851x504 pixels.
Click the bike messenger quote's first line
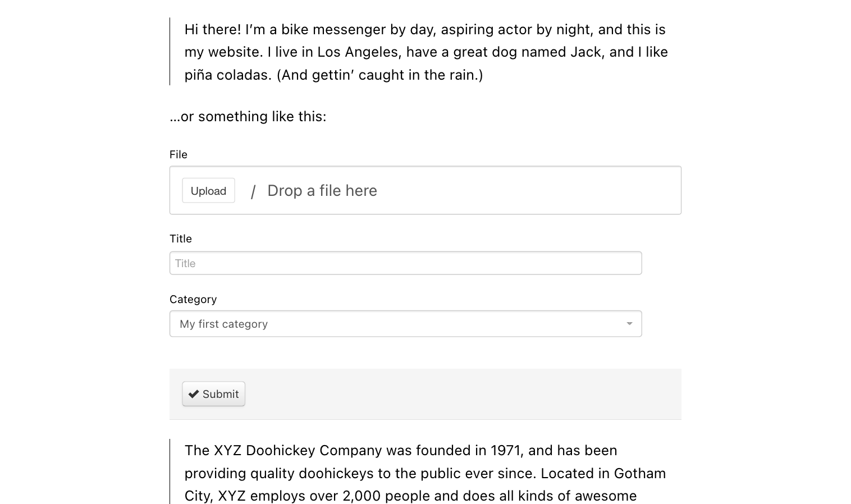click(x=425, y=29)
